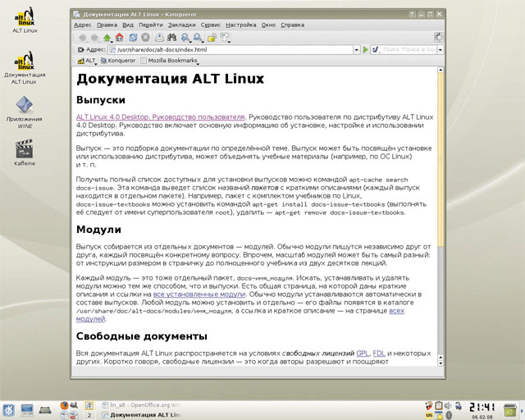
Task: Go back with the Back arrow icon
Action: (82, 38)
